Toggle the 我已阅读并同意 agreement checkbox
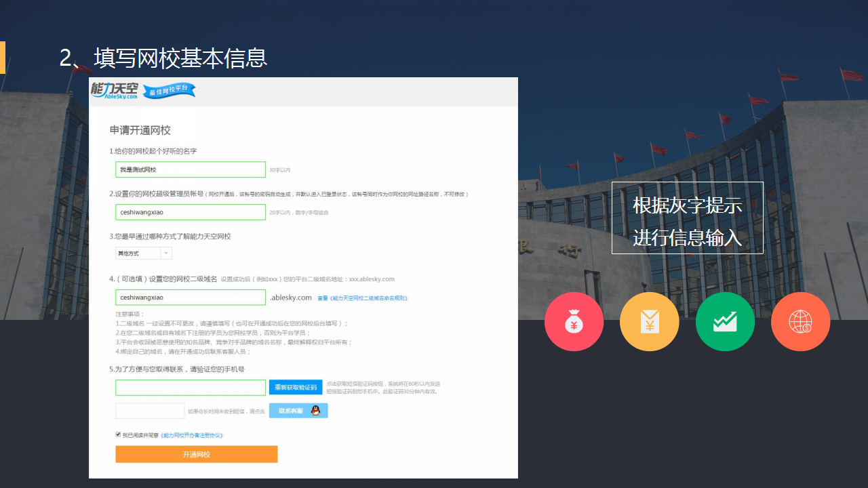The height and width of the screenshot is (488, 868). click(x=118, y=434)
